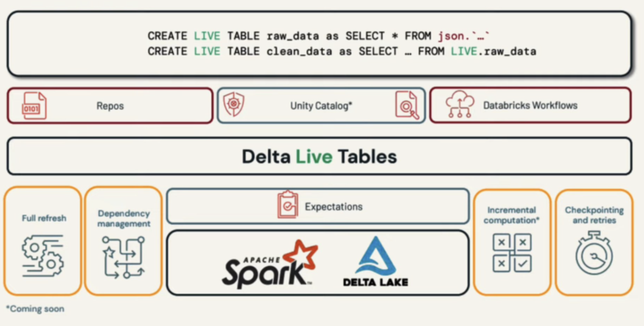
Task: Click the Expectations text label
Action: (334, 207)
